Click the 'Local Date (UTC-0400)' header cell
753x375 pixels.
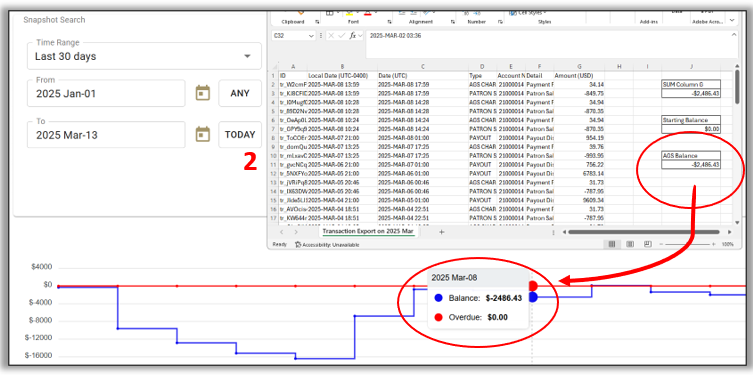click(342, 75)
